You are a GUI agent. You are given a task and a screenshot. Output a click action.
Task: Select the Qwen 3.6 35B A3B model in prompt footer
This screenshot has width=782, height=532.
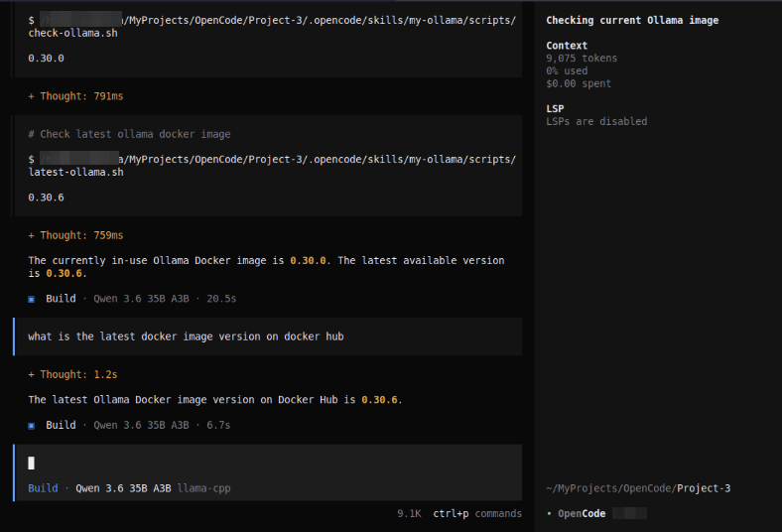[123, 488]
